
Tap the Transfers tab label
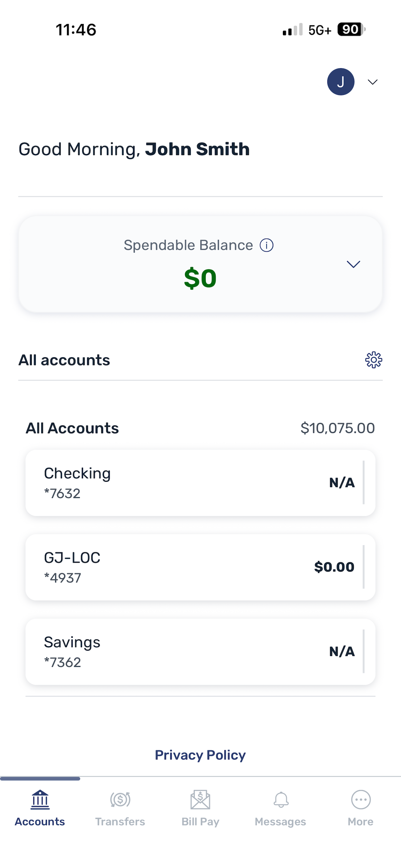(120, 821)
